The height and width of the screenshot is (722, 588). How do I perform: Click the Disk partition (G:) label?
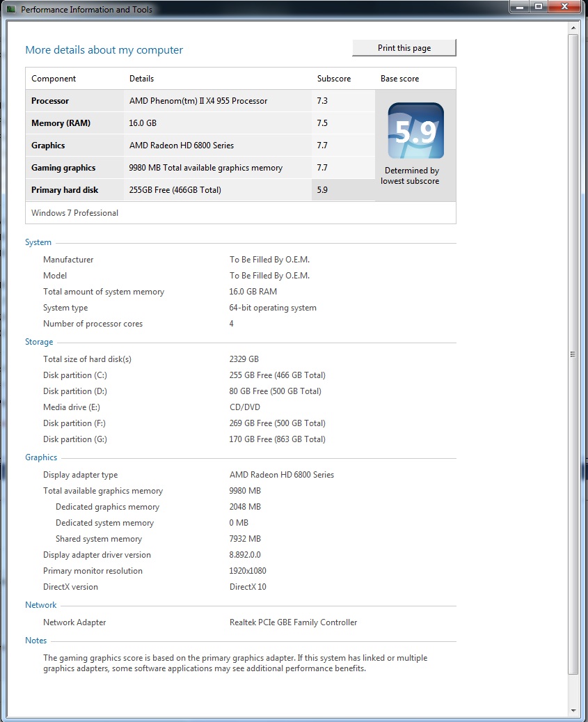(75, 439)
